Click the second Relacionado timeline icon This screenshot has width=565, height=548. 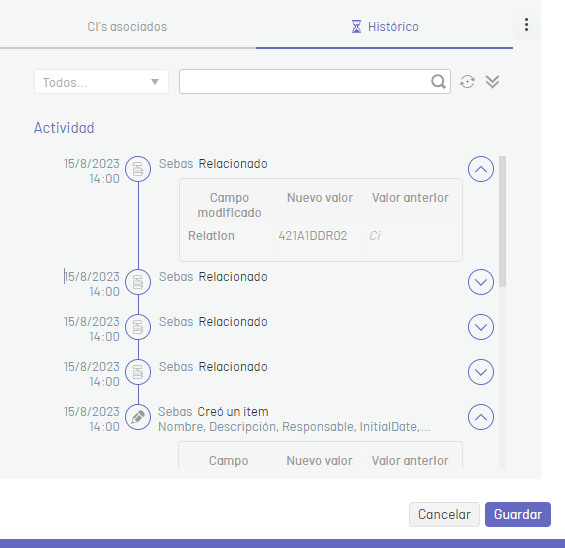tap(138, 282)
